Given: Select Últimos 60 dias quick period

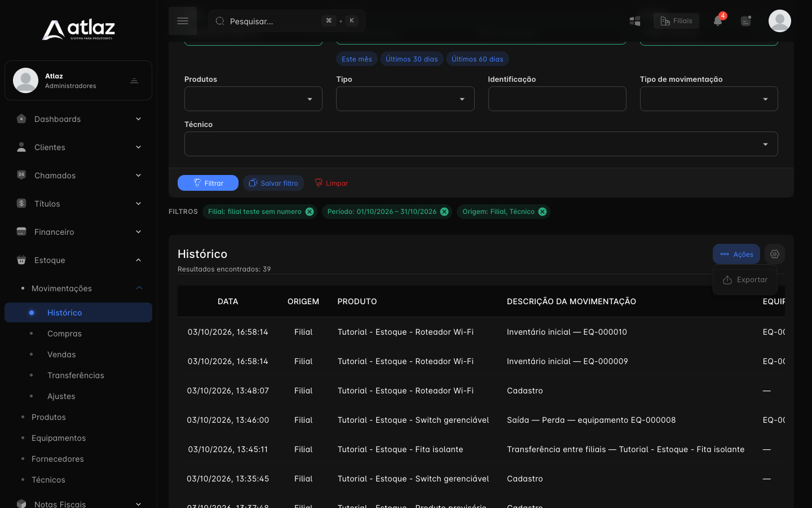Looking at the screenshot, I should [x=478, y=59].
